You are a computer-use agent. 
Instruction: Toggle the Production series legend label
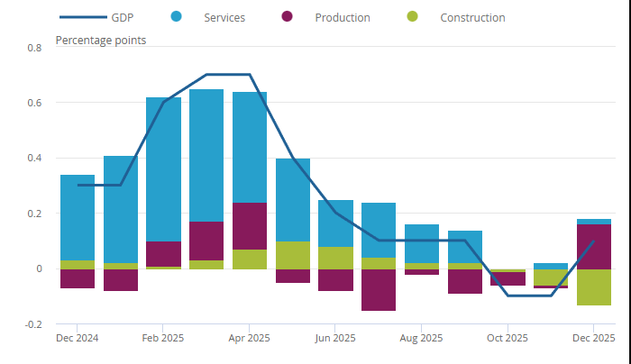343,18
